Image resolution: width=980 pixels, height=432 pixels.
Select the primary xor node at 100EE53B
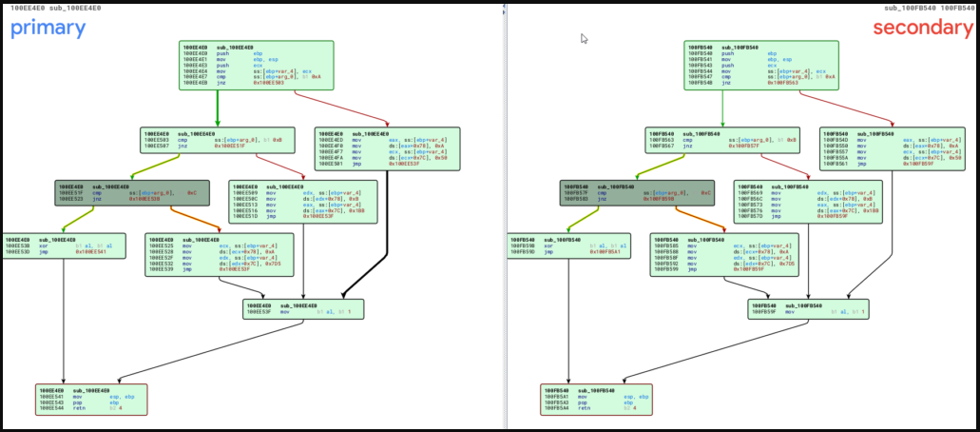[x=63, y=246]
